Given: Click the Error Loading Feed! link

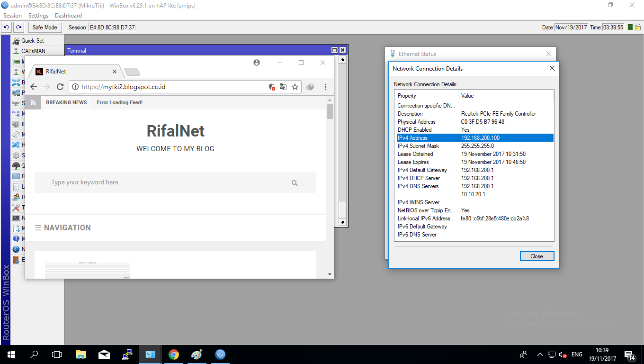Looking at the screenshot, I should [x=119, y=102].
